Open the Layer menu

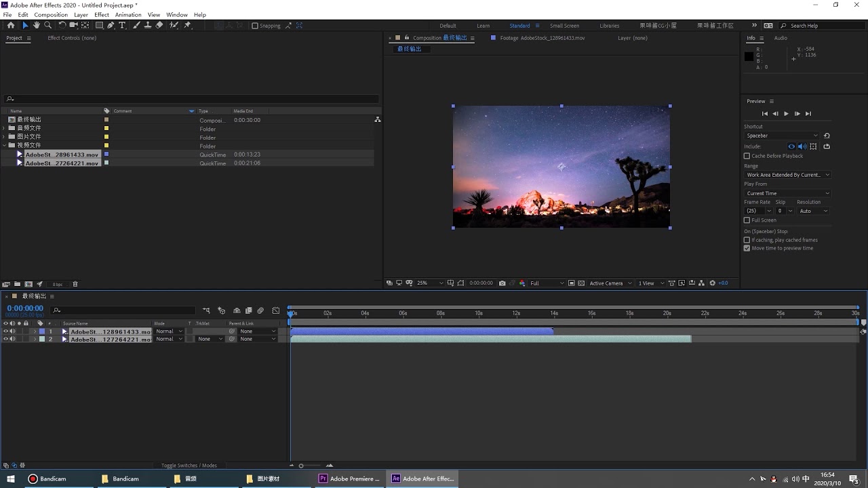coord(81,14)
